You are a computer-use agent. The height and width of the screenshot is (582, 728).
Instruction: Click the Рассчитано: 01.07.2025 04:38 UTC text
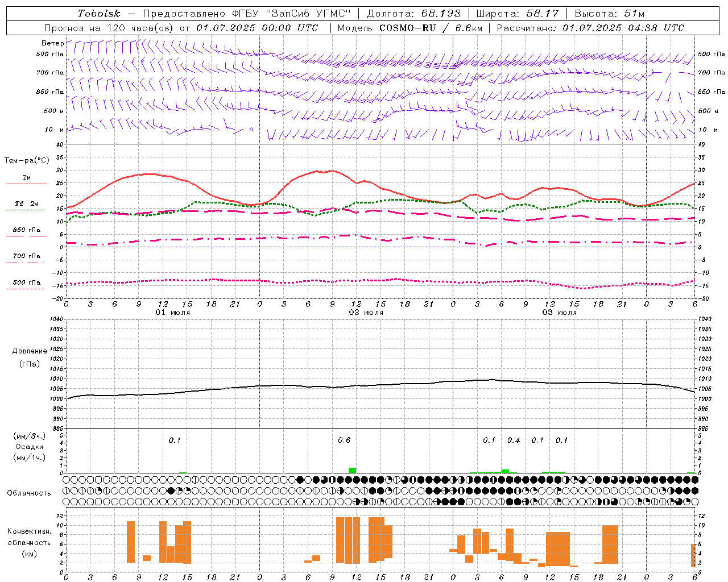click(x=590, y=28)
